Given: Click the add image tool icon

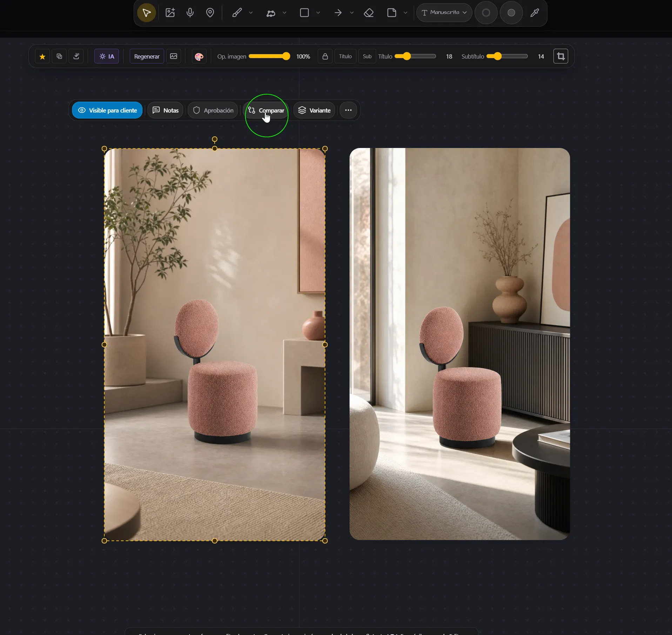Looking at the screenshot, I should tap(170, 13).
